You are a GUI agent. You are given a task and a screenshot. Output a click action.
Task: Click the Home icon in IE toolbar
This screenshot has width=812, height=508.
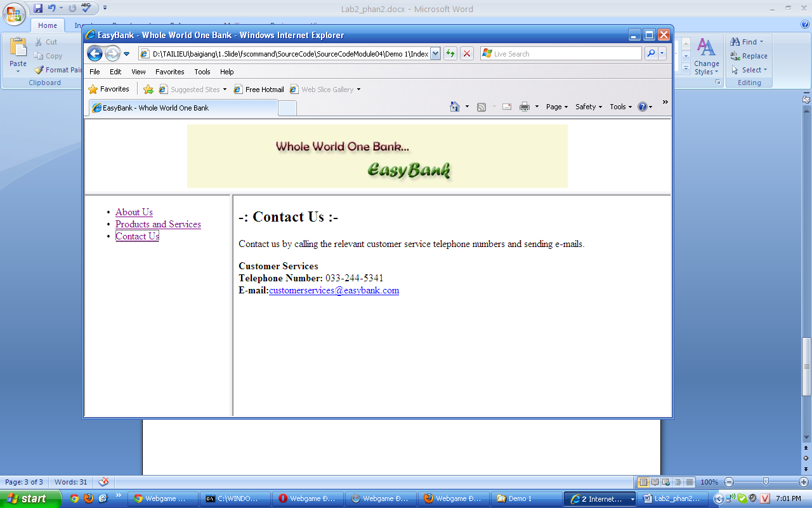(x=454, y=107)
